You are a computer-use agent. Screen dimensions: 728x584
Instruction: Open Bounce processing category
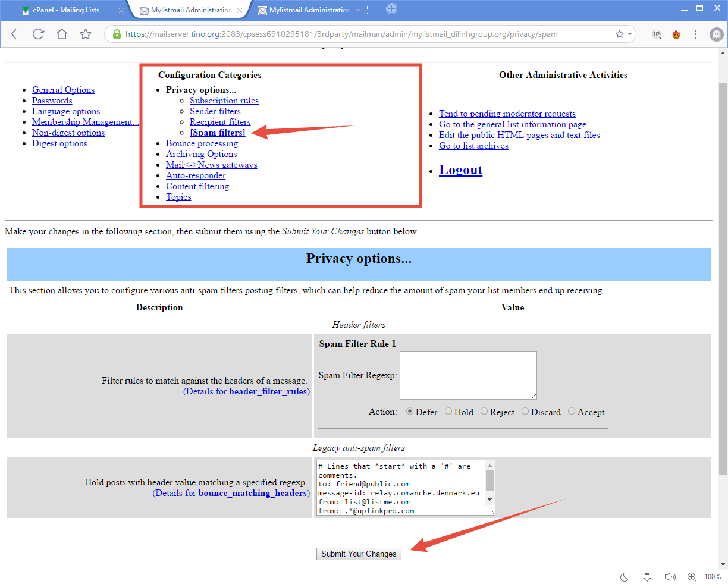pyautogui.click(x=202, y=143)
